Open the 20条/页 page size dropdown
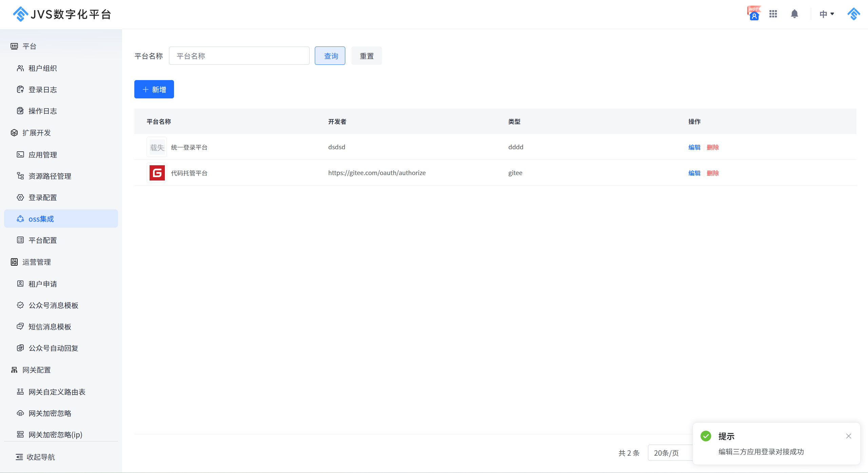868x473 pixels. click(670, 453)
